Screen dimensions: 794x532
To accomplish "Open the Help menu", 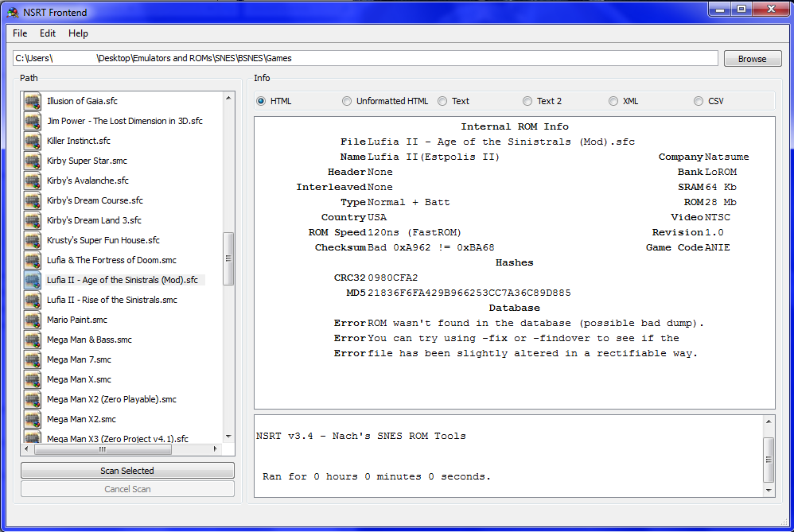I will pos(78,33).
